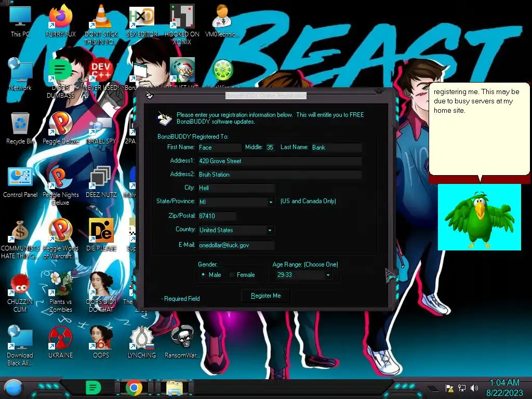Open the OOPS 64 portrait shortcut
This screenshot has width=532, height=399.
[x=101, y=342]
